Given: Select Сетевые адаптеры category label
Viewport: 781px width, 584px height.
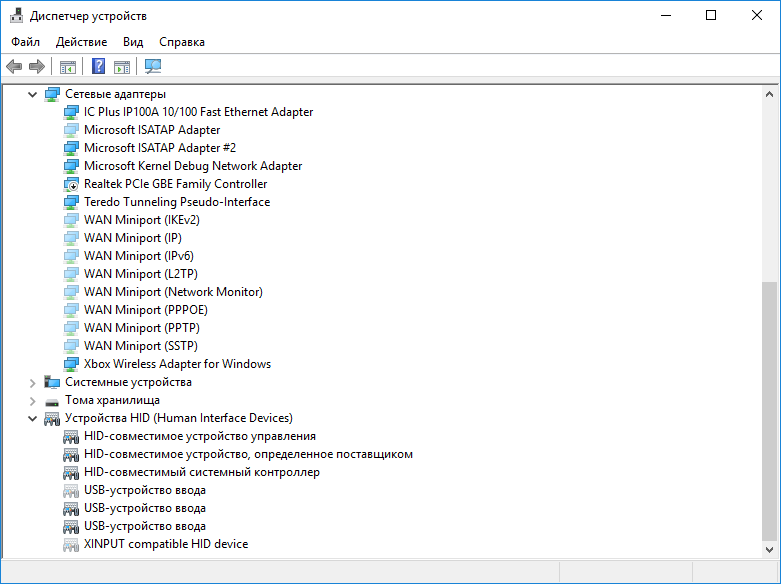Looking at the screenshot, I should pyautogui.click(x=116, y=94).
